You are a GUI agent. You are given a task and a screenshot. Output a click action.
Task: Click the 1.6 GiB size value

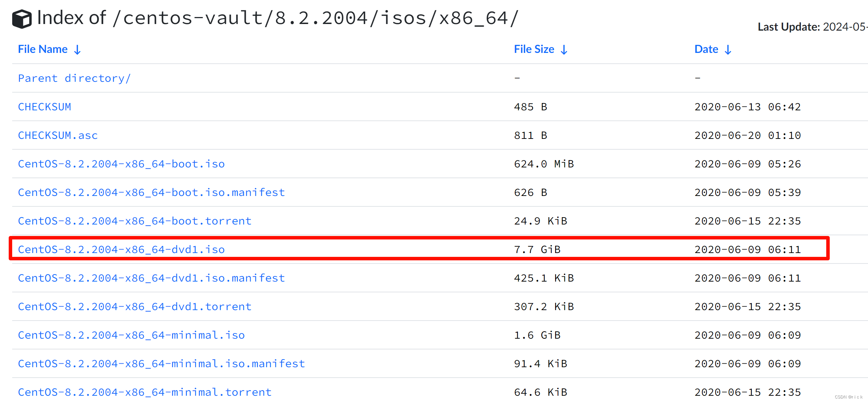537,335
